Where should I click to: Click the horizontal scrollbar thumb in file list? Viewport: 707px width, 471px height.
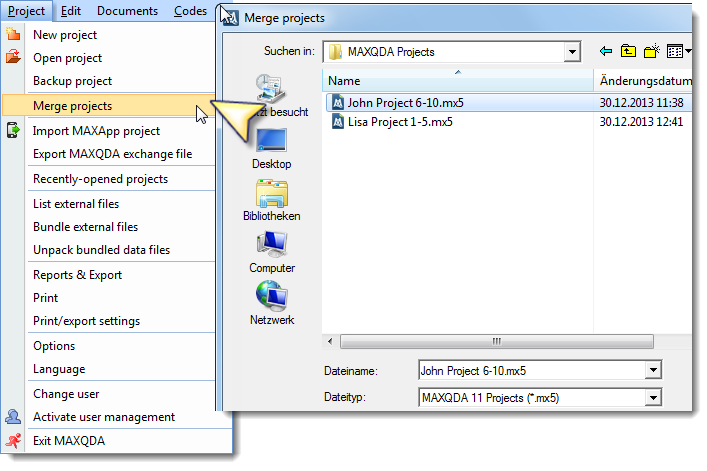pos(496,341)
